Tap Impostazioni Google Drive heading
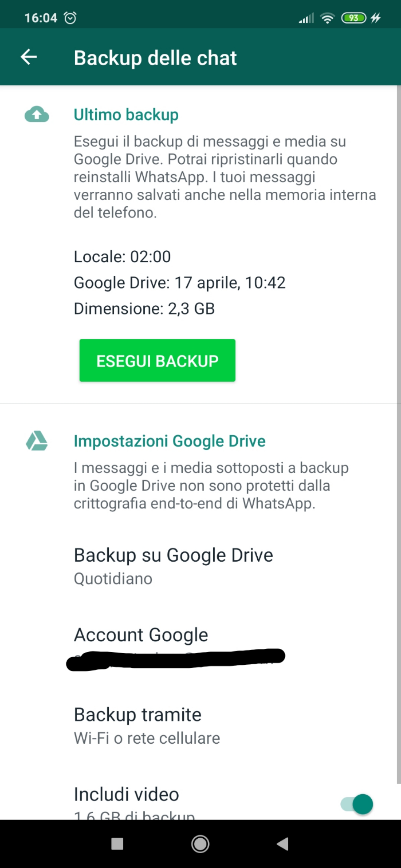This screenshot has width=401, height=868. (x=170, y=441)
